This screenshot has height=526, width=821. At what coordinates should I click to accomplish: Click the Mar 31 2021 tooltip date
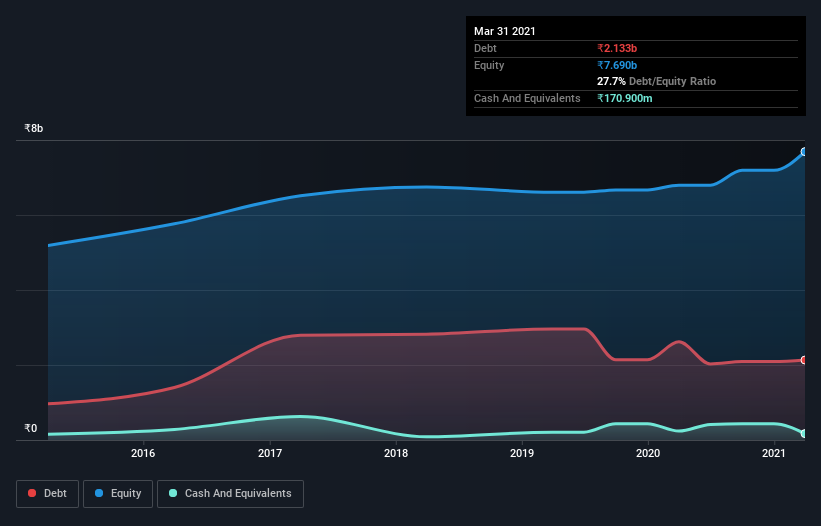click(505, 31)
